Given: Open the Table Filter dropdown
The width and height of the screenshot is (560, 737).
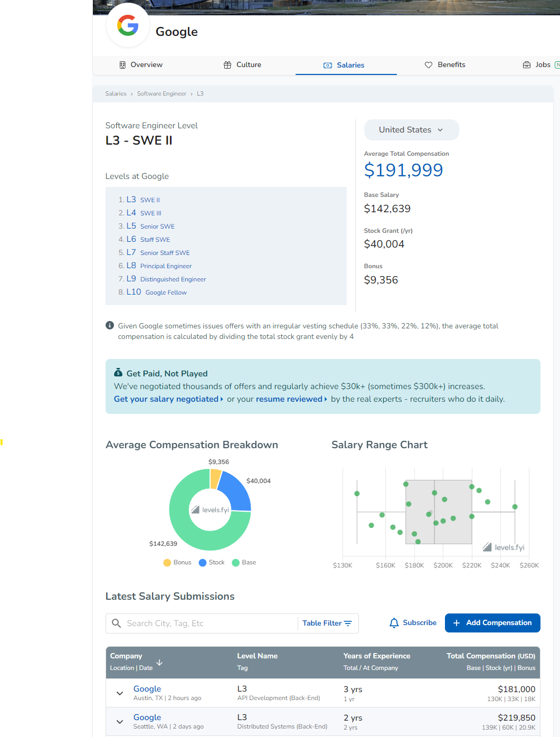Looking at the screenshot, I should tap(327, 623).
